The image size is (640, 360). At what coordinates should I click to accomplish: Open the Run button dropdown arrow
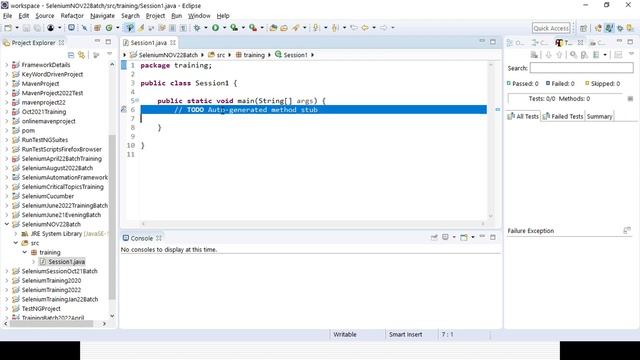pyautogui.click(x=224, y=28)
